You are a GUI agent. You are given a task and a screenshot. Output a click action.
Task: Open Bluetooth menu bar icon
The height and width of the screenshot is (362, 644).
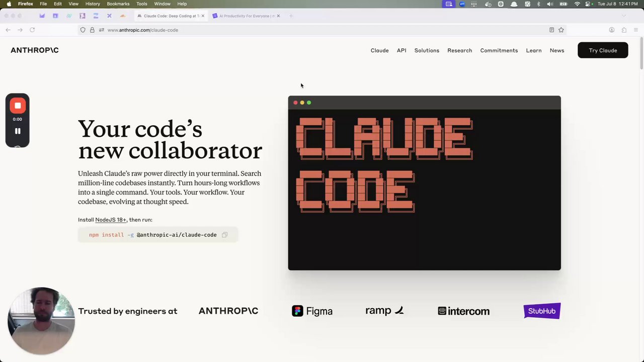[538, 4]
